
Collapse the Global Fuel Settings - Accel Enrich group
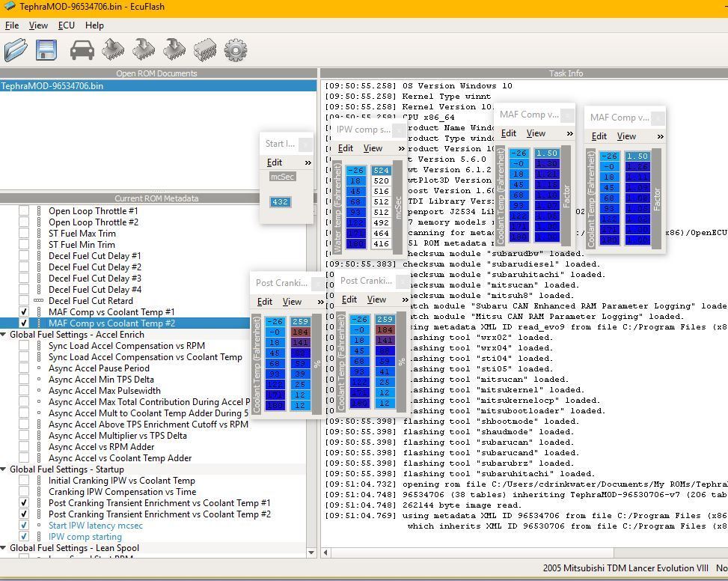(4, 335)
